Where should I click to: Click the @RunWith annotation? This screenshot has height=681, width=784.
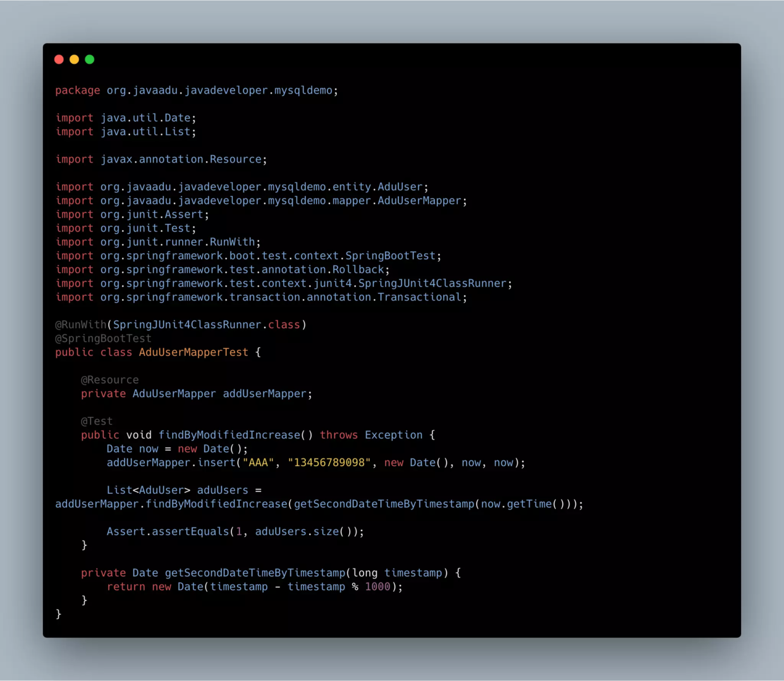[80, 324]
